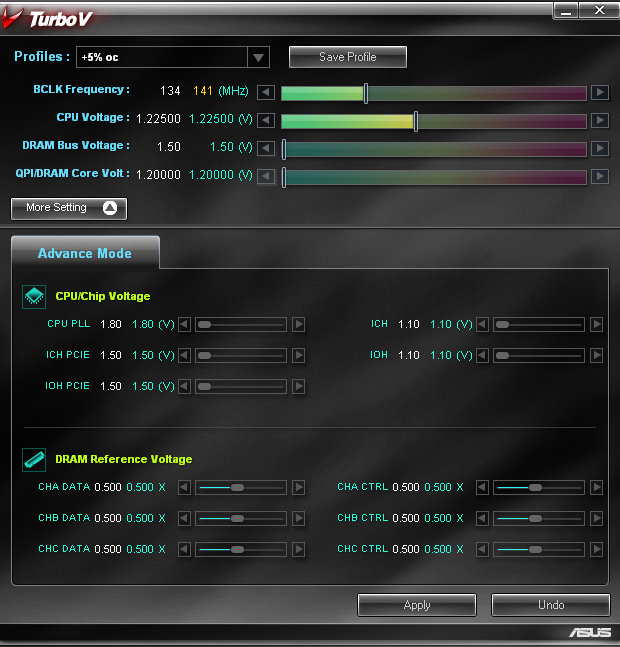This screenshot has height=647, width=620.
Task: Click the CHA CTRL increase arrow
Action: tap(596, 487)
